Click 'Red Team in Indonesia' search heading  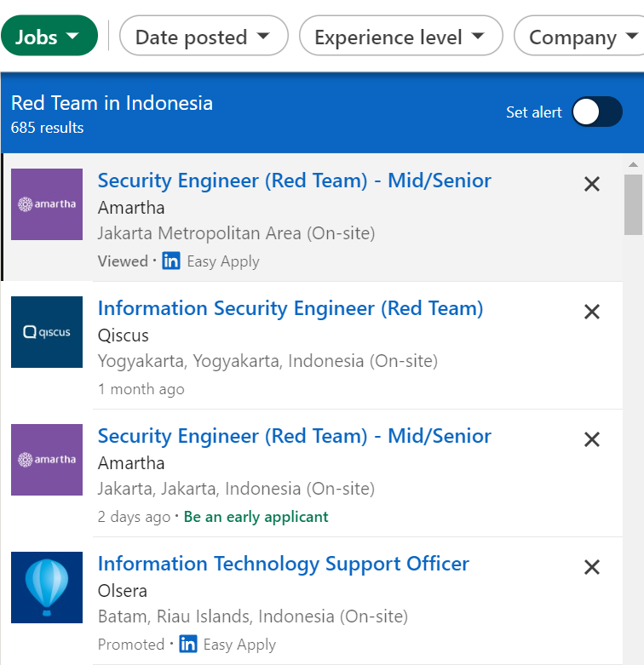pos(112,103)
